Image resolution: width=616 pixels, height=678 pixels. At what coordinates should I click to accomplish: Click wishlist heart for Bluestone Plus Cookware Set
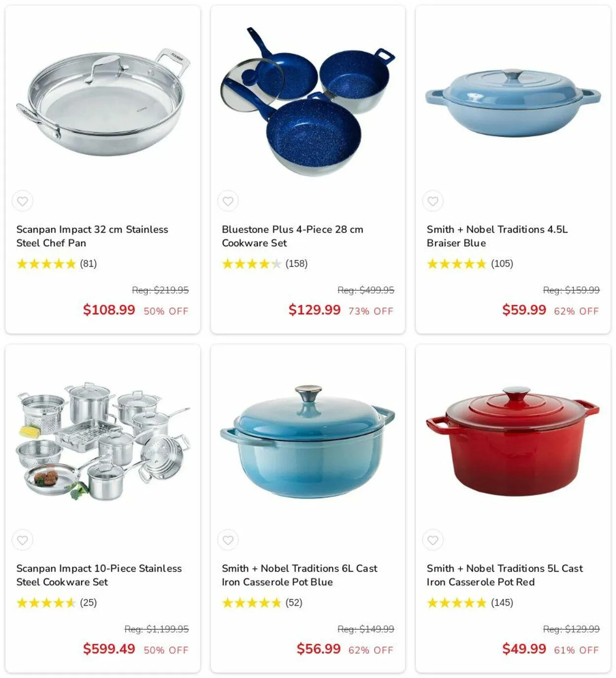228,201
